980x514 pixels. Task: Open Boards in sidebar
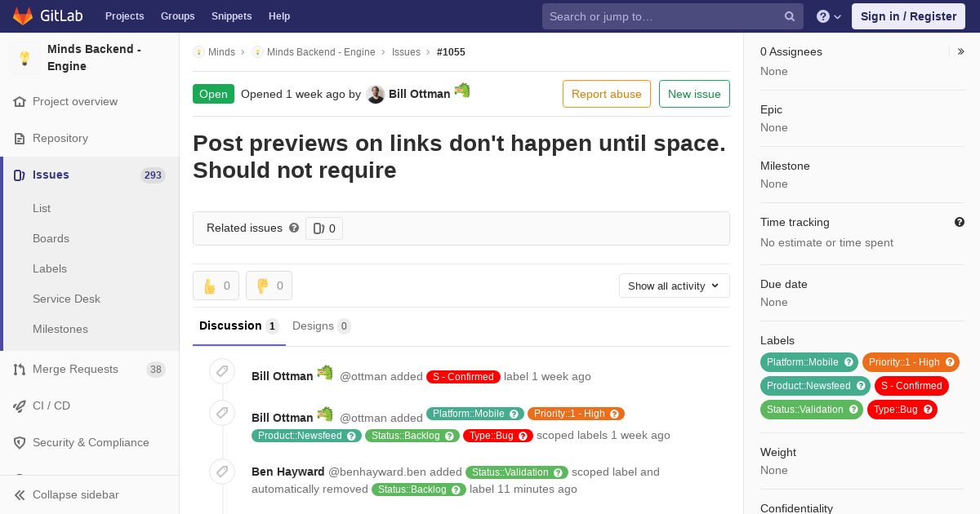51,238
